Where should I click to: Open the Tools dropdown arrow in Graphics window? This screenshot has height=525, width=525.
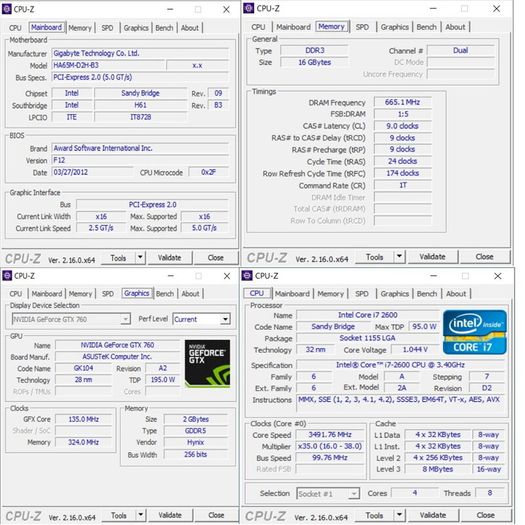click(x=141, y=515)
